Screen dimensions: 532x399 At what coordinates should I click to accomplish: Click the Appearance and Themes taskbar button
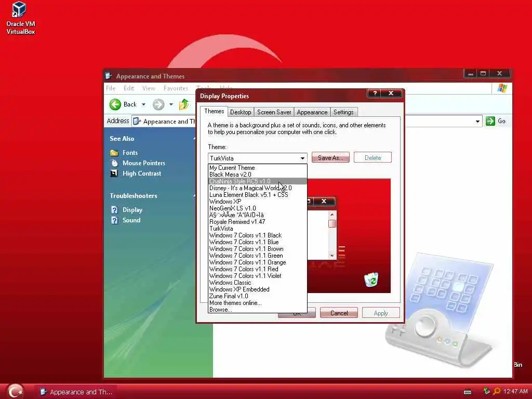[x=76, y=392]
